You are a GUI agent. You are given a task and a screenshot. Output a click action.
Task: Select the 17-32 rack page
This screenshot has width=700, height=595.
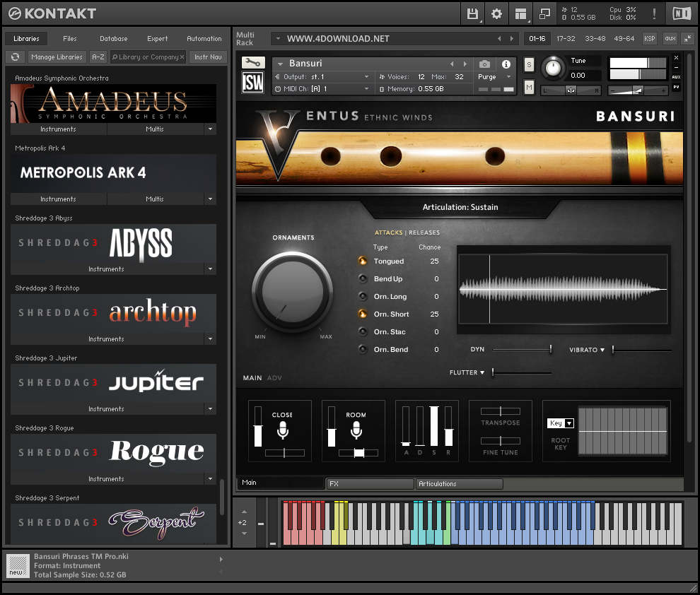(566, 39)
